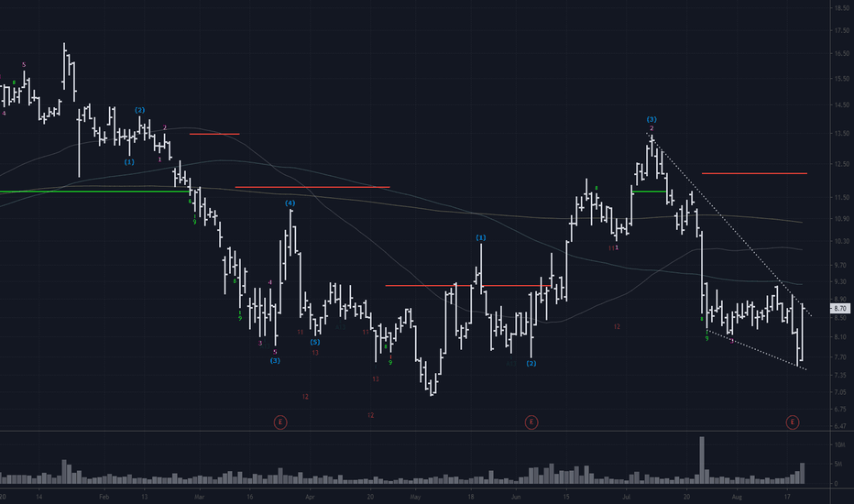854x504 pixels.
Task: Click the Feb date axis label
Action: click(x=104, y=497)
